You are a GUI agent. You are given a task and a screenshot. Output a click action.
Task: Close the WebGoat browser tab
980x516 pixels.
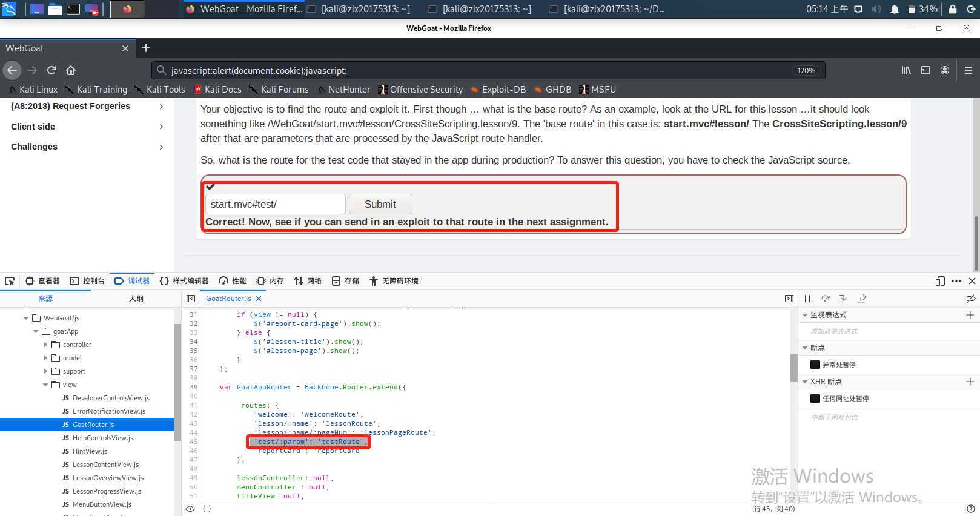[x=125, y=48]
